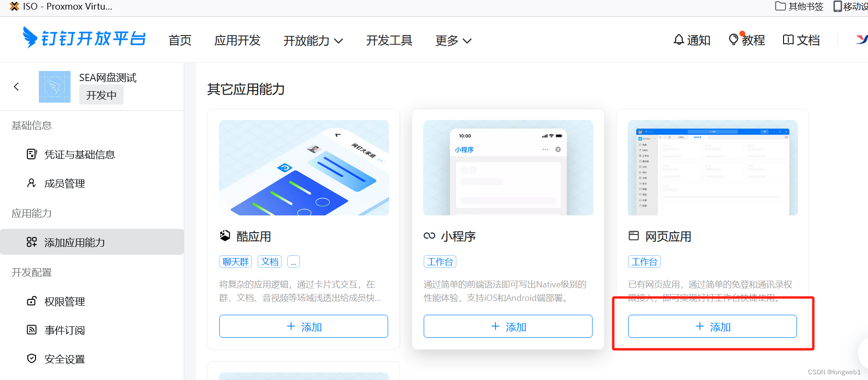Click the 安全设置 shield icon
The width and height of the screenshot is (868, 380).
pyautogui.click(x=32, y=358)
